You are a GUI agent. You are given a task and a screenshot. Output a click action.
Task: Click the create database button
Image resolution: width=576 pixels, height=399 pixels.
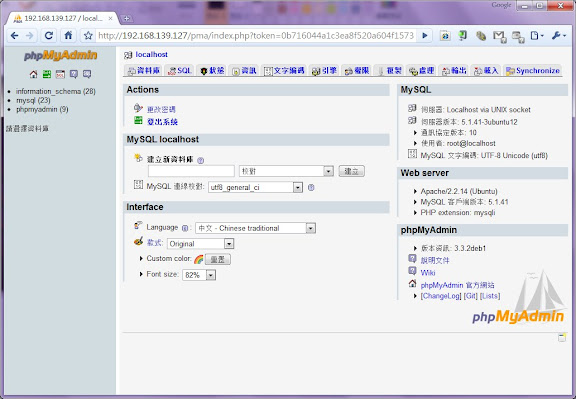(352, 171)
